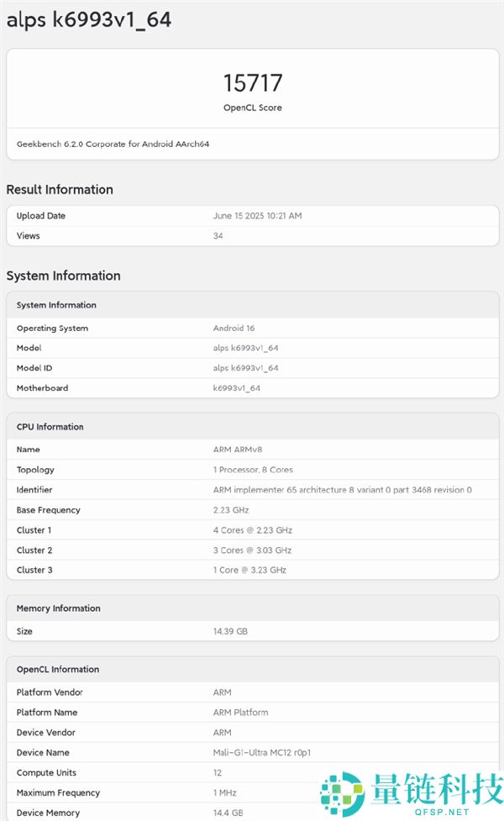Select the OpenCL score value 15717
The width and height of the screenshot is (504, 821).
tap(253, 82)
